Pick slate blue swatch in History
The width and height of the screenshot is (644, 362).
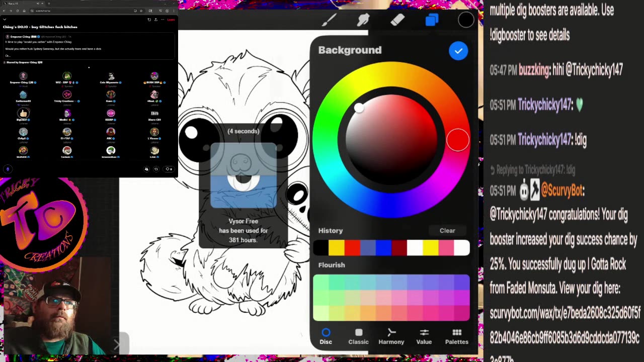(368, 248)
